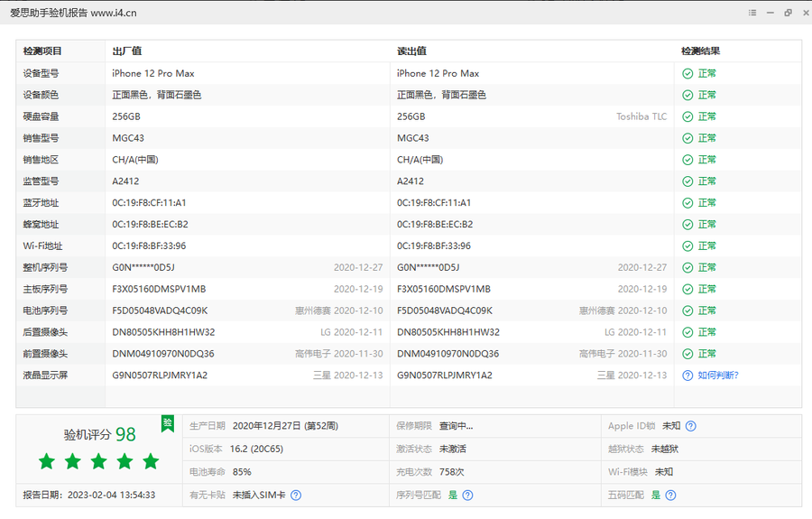Open the 如何判断? link
This screenshot has height=519, width=812.
717,375
